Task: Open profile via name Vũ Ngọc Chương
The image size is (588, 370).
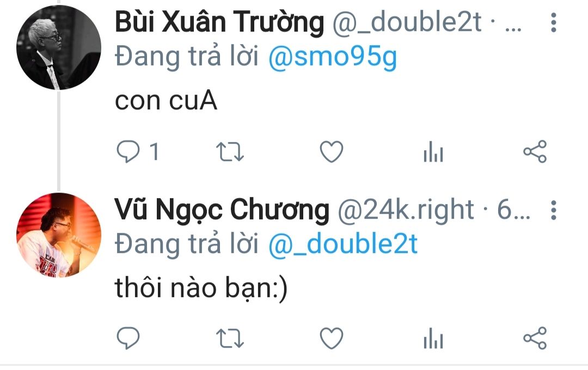Action: pyautogui.click(x=222, y=211)
